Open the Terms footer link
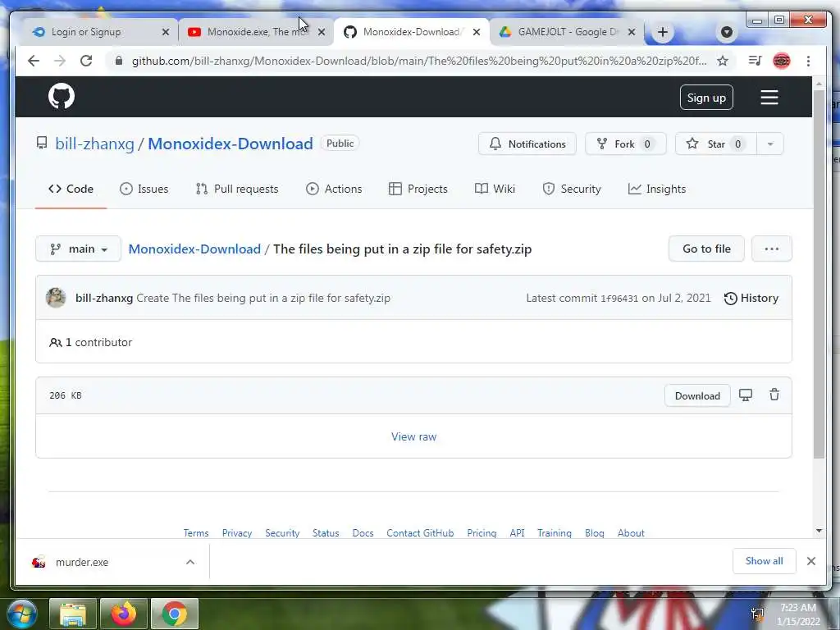This screenshot has width=840, height=630. (x=196, y=533)
